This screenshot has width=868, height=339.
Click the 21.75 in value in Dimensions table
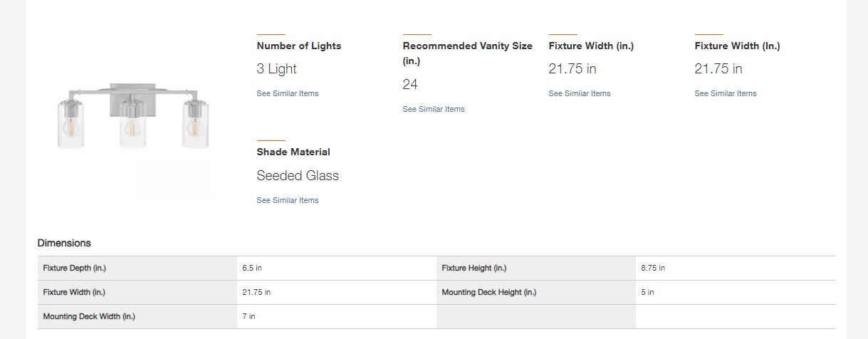256,293
